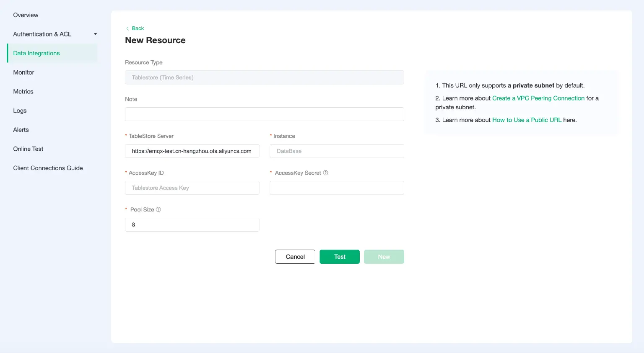Viewport: 644px width, 353px height.
Task: Select Data Integrations in the sidebar
Action: click(x=36, y=53)
